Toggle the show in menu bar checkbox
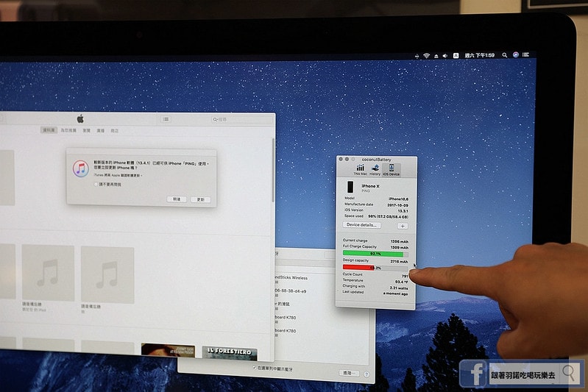This screenshot has width=588, height=392. [255, 367]
